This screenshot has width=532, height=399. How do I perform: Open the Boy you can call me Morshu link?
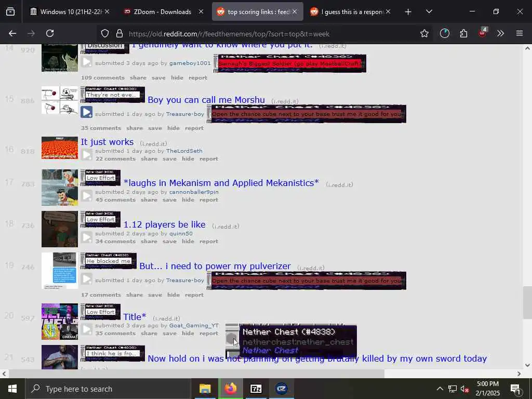point(206,100)
